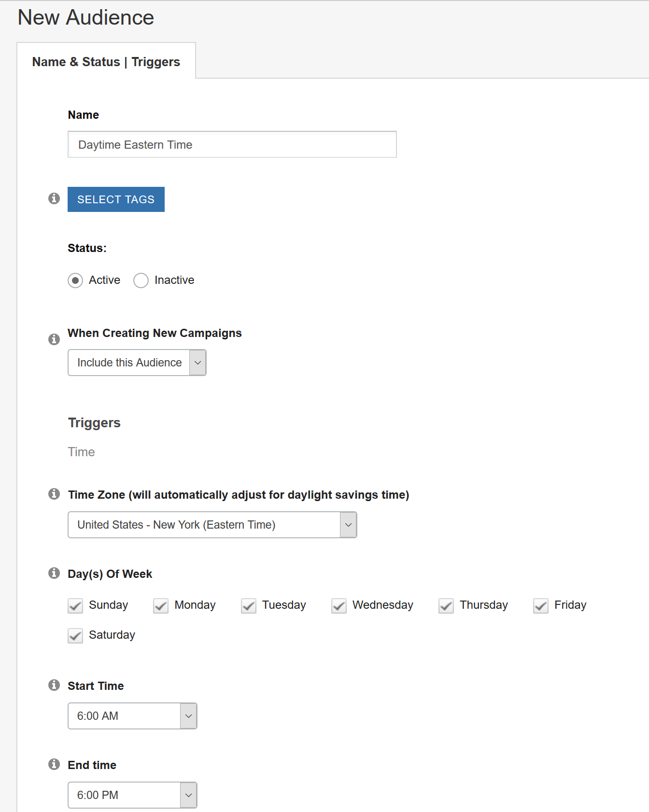
Task: Click the SELECT TAGS button
Action: click(115, 199)
